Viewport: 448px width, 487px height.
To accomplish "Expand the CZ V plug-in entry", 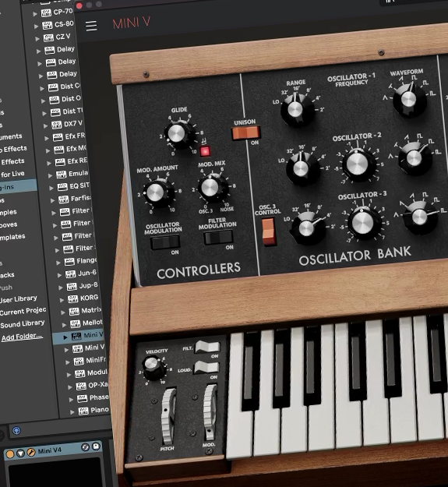I will click(37, 39).
